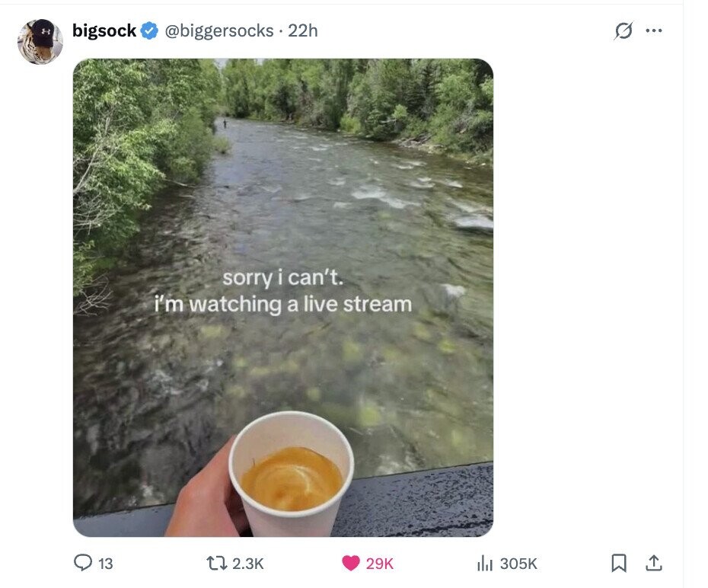Open the view analytics bar chart icon
Viewport: 708px width, 588px height.
(x=484, y=563)
